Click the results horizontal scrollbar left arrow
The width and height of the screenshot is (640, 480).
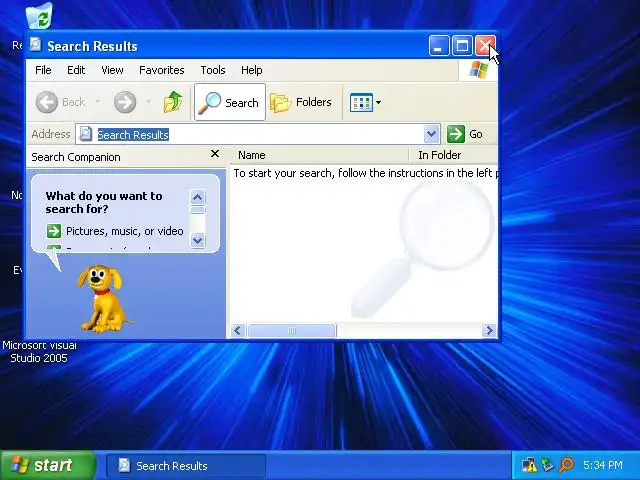point(238,330)
